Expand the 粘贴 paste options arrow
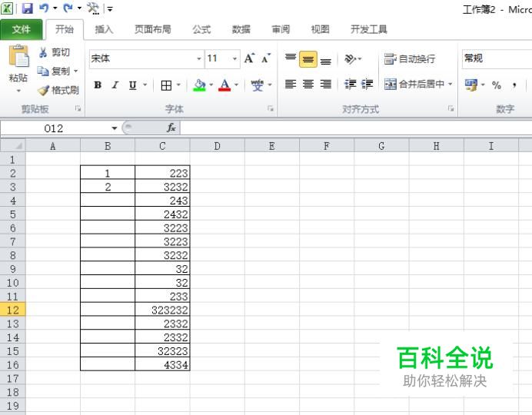This screenshot has width=532, height=415. point(18,91)
